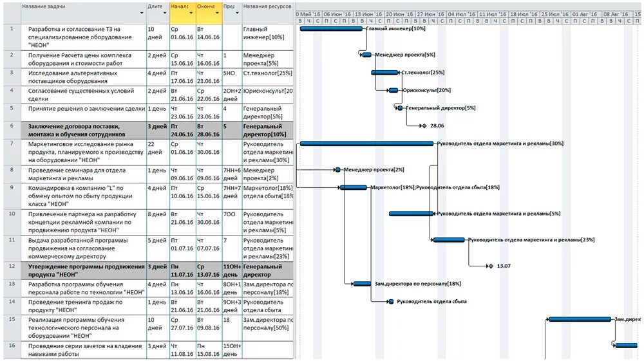Click Gantt bar labeled Менеджер проекта[2%]

tap(337, 170)
